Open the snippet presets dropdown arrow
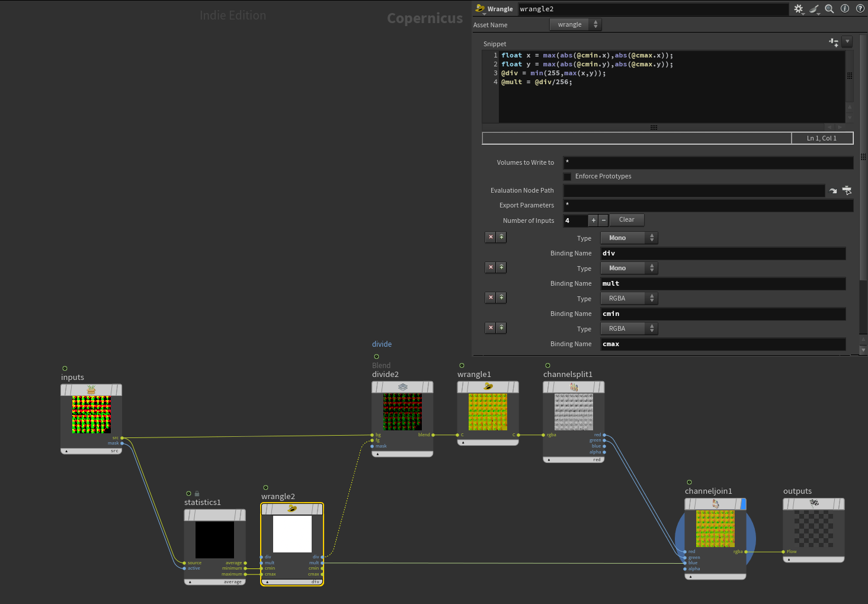868x604 pixels. point(847,41)
